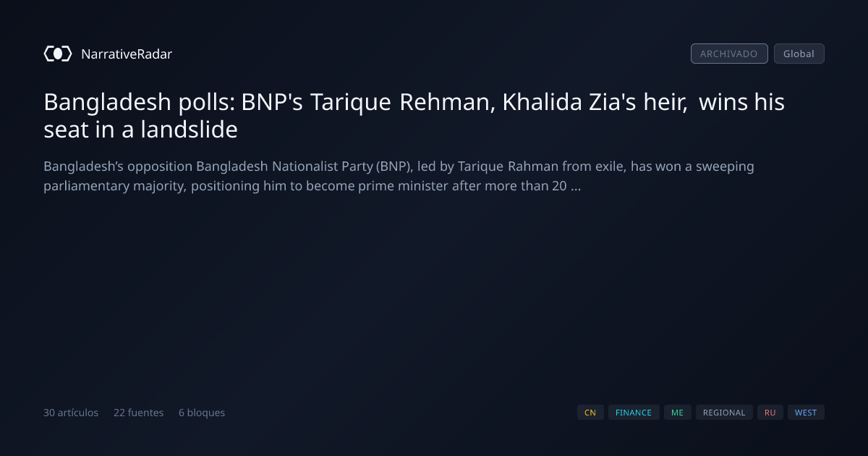Expand the truncated summary ellipsis
The width and height of the screenshot is (868, 456).
576,186
